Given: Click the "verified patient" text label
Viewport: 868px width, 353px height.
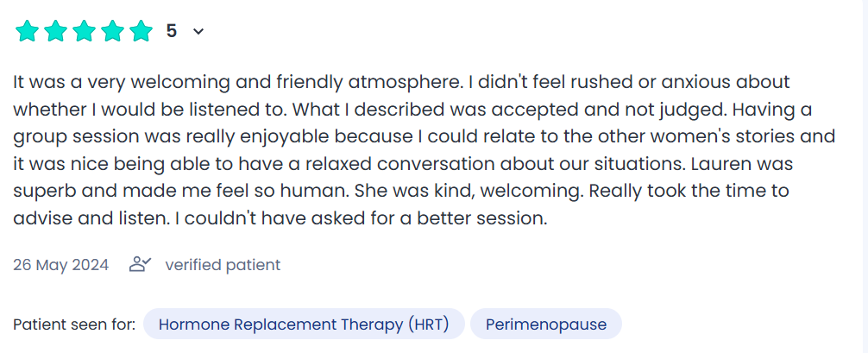Looking at the screenshot, I should [223, 265].
